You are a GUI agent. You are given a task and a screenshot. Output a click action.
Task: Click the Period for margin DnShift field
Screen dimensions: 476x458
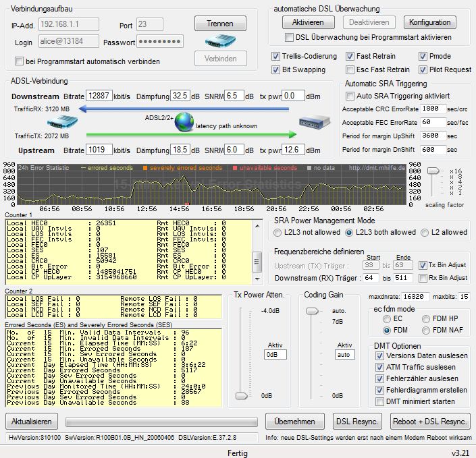coord(433,150)
